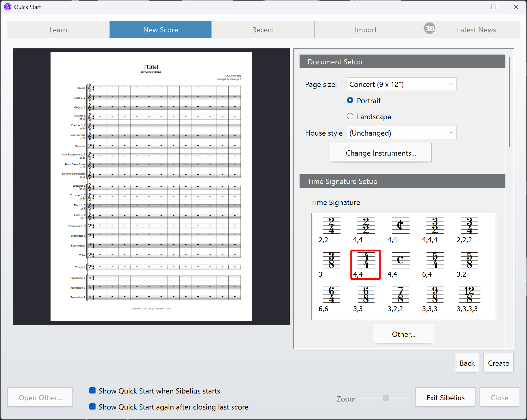527x420 pixels.
Task: Select the 2/4 time signature icon
Action: click(331, 226)
